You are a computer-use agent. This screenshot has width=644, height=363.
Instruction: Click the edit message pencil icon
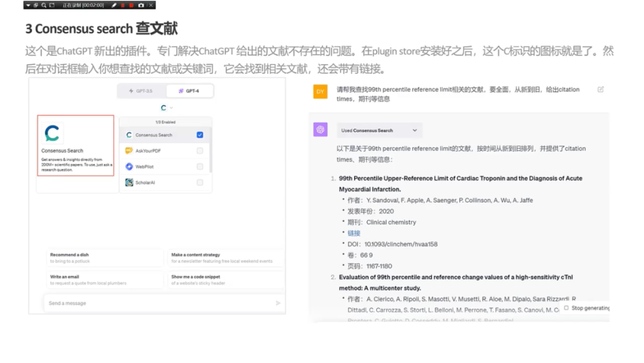click(600, 89)
